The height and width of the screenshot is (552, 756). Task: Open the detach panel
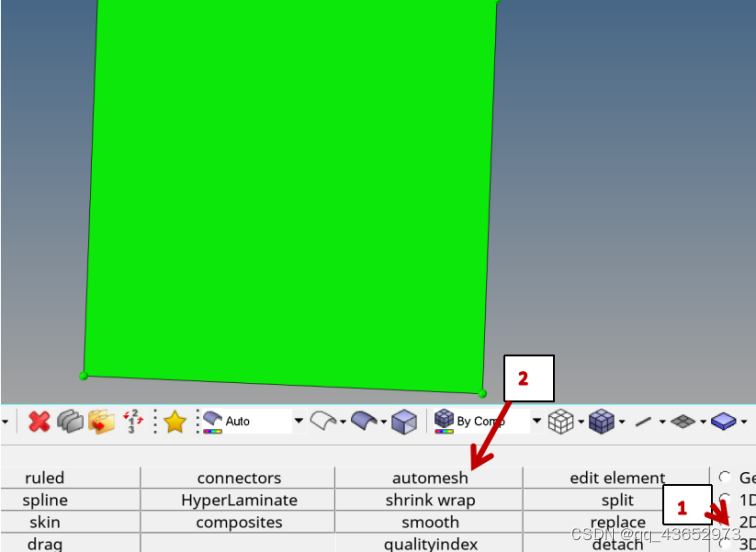click(617, 544)
